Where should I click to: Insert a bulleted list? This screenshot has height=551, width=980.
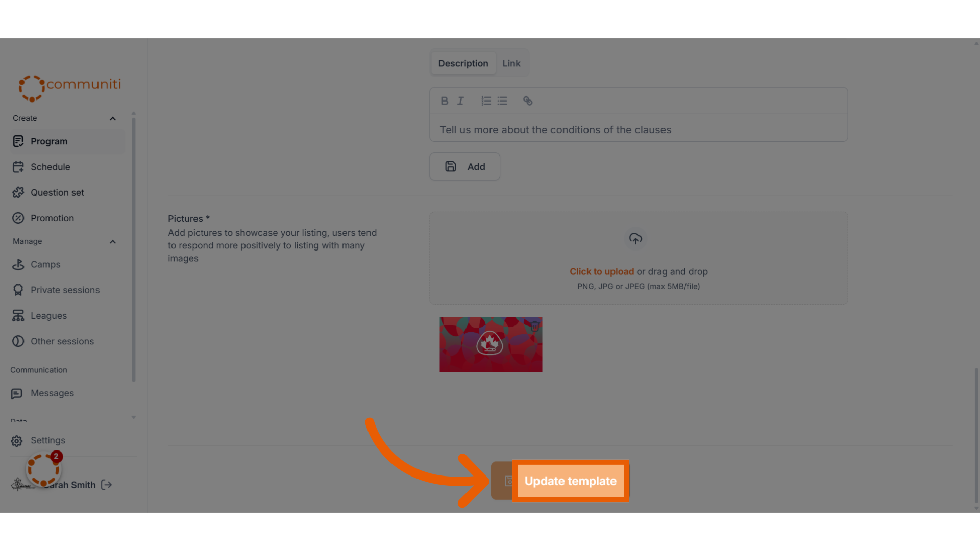coord(502,101)
